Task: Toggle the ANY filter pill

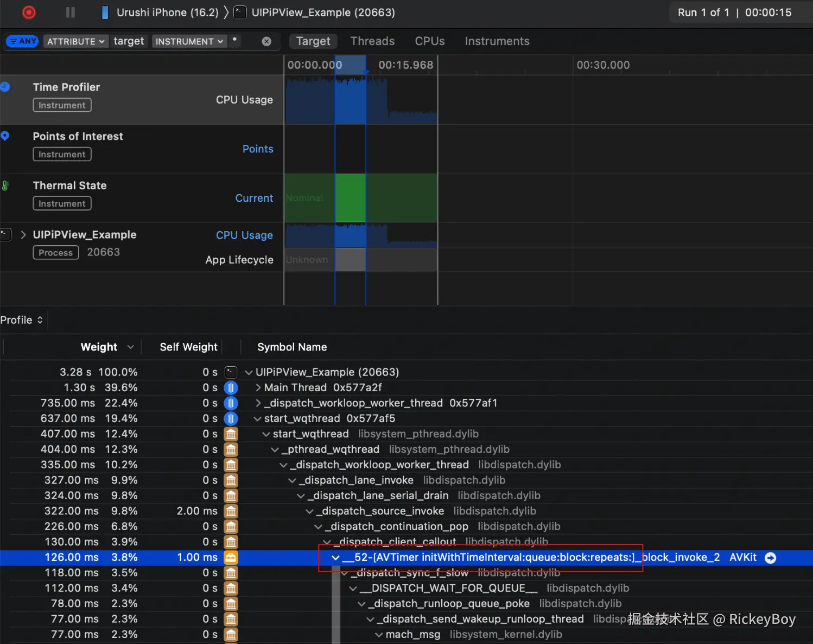Action: click(x=22, y=41)
